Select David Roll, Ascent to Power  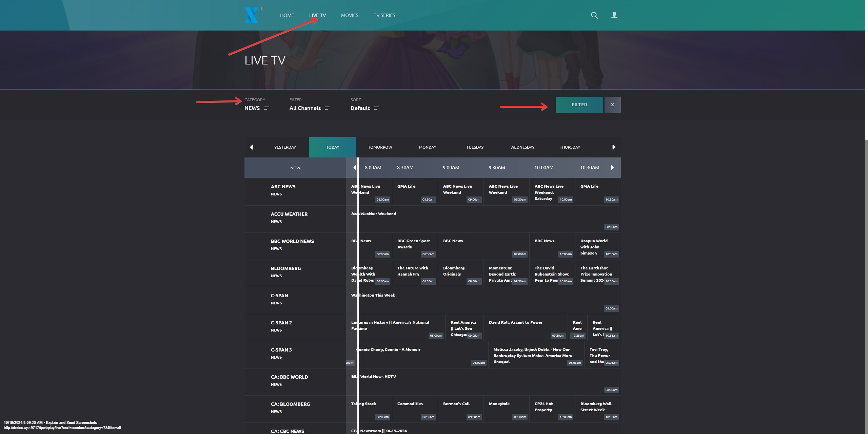coord(526,327)
